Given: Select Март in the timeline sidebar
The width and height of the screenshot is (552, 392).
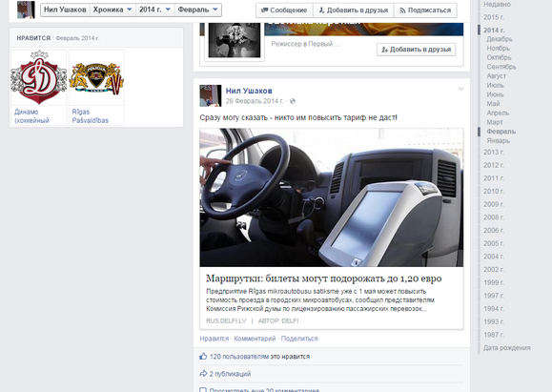Looking at the screenshot, I should [495, 122].
